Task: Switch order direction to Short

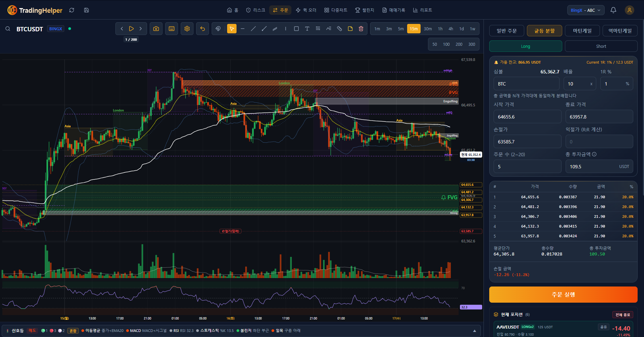Action: click(x=601, y=46)
